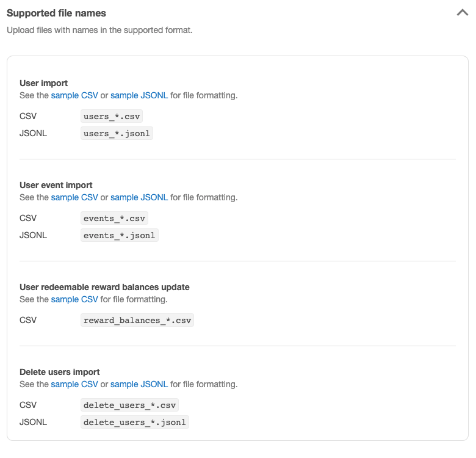Click User redeemable reward balances update title

[104, 287]
